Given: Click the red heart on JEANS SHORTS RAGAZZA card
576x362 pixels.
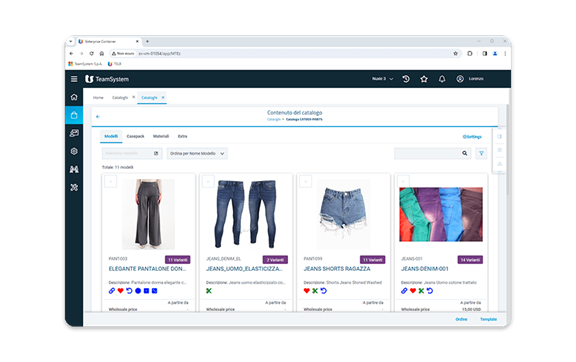Looking at the screenshot, I should coord(307,291).
